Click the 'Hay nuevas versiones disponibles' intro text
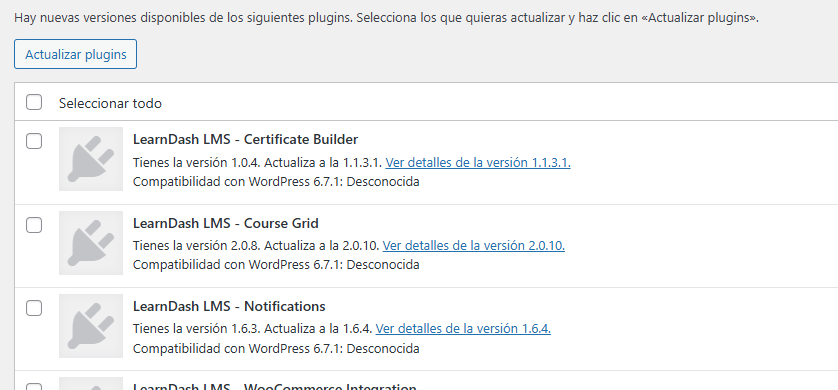This screenshot has width=838, height=390. point(386,17)
